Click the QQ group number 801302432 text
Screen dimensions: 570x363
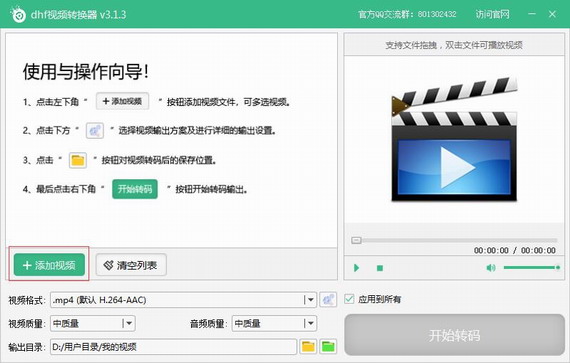click(x=437, y=14)
